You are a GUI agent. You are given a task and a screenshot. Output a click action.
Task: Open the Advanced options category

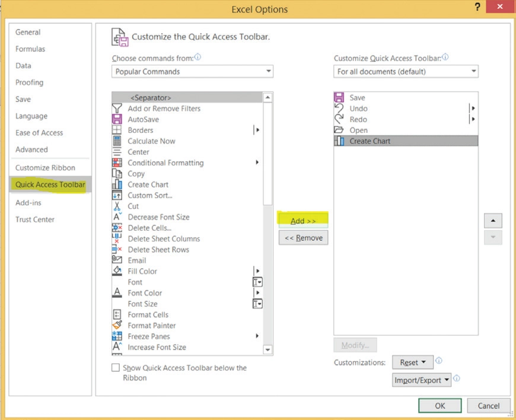(31, 149)
